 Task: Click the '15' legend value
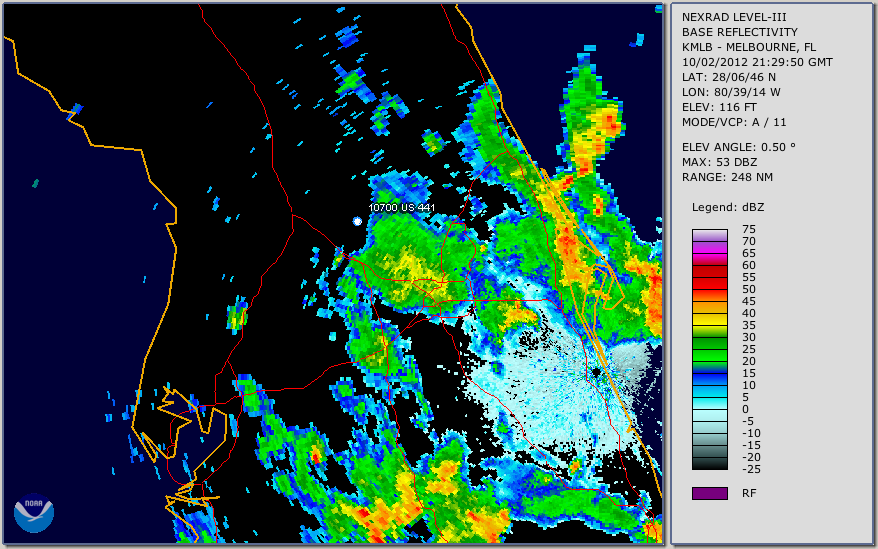click(749, 373)
